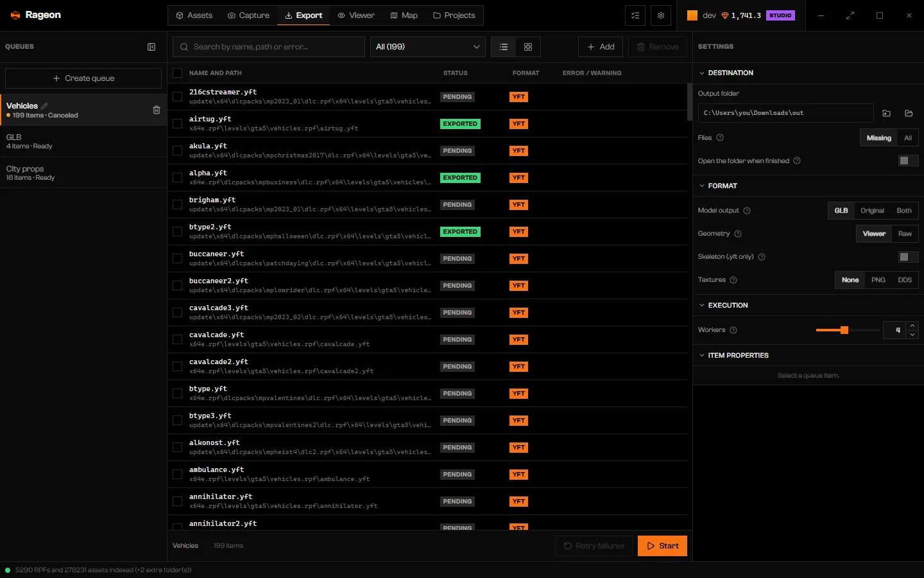This screenshot has width=924, height=578.
Task: Rename Vehicles queue using pencil icon
Action: (44, 106)
